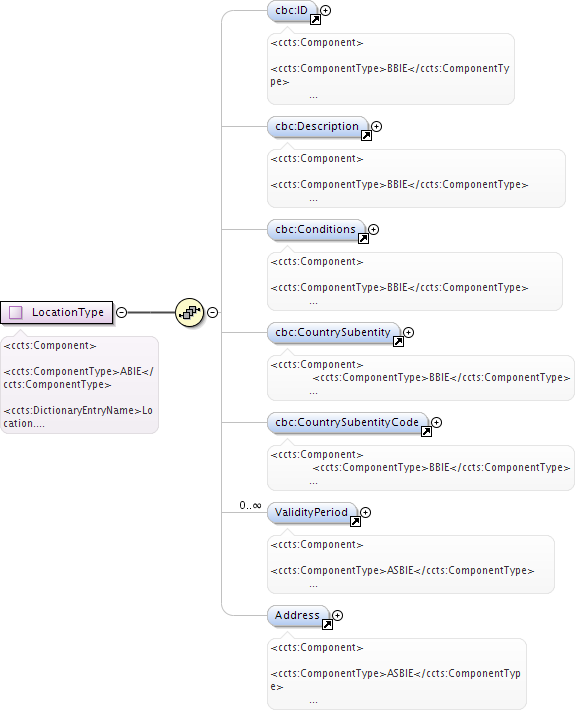Open the annotation box under ValidityPeriod
Viewport: 582px width, 713px height.
[411, 564]
